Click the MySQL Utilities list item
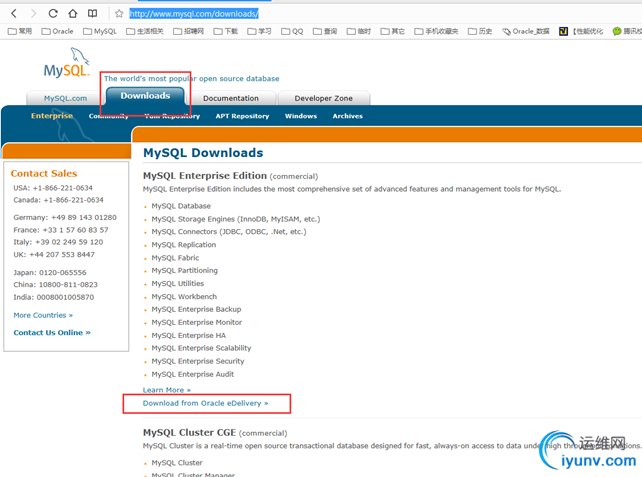This screenshot has height=477, width=642. click(x=178, y=284)
